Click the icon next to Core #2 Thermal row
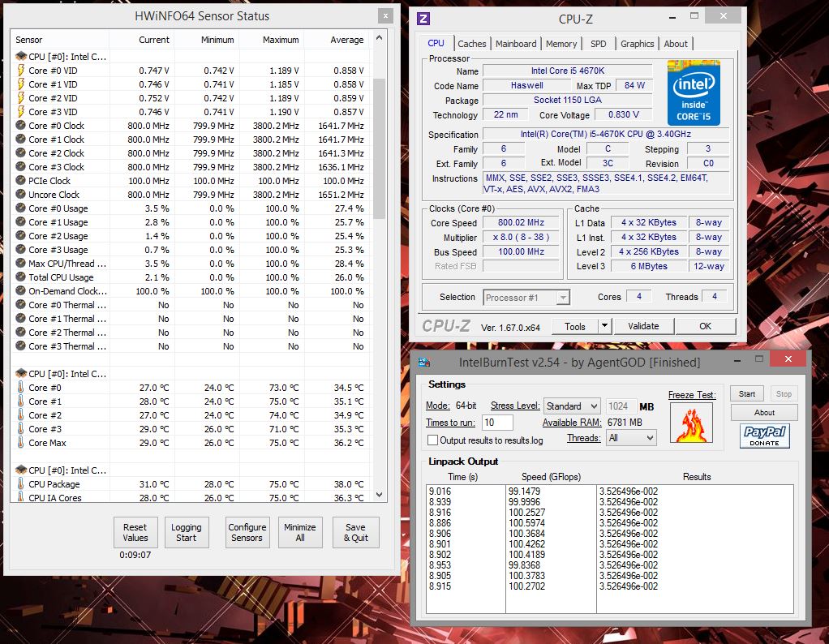 point(20,332)
